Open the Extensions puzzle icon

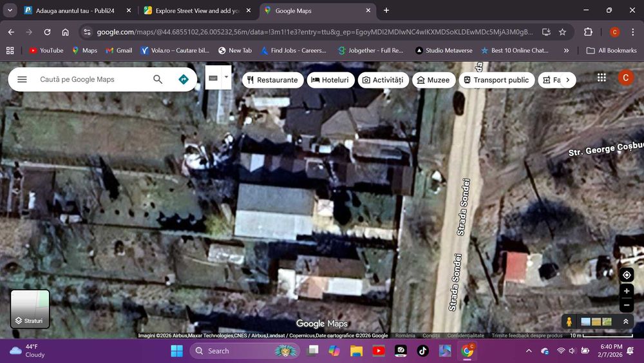pyautogui.click(x=588, y=32)
